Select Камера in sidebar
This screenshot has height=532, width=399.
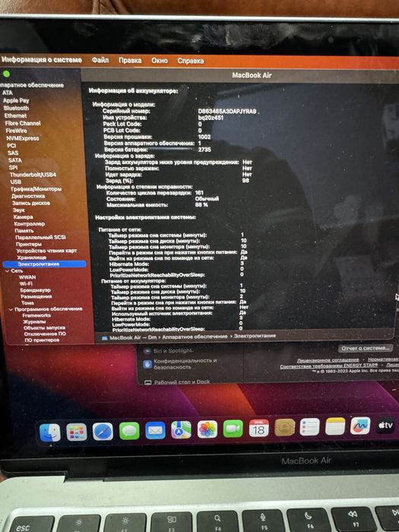tap(24, 217)
